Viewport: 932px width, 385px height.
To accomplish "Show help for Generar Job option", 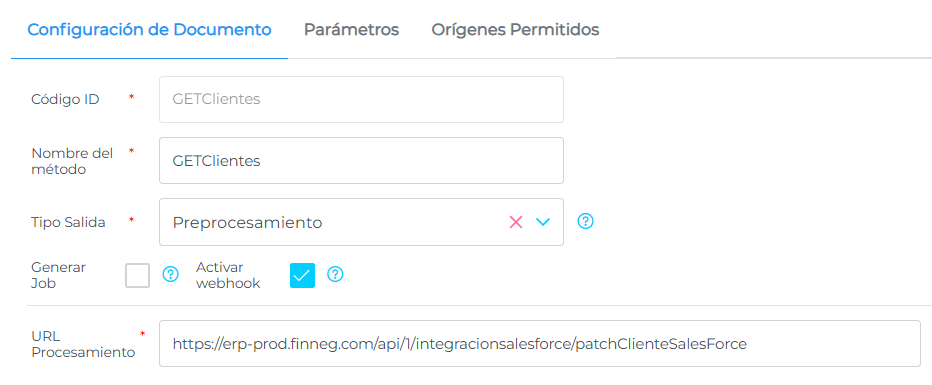I will pyautogui.click(x=171, y=274).
